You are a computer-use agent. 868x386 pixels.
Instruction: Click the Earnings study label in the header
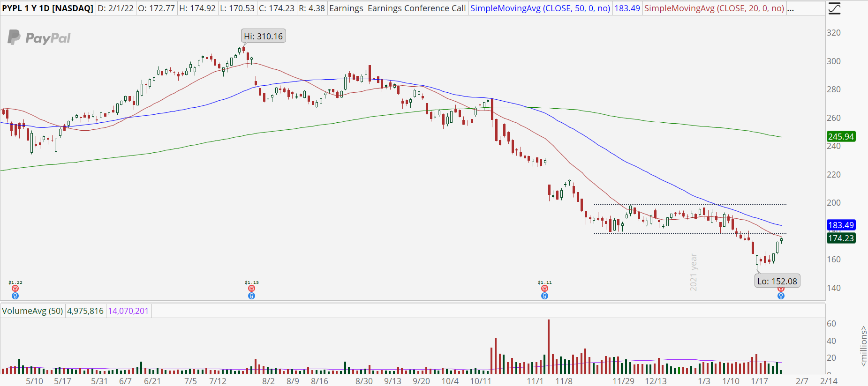[346, 8]
